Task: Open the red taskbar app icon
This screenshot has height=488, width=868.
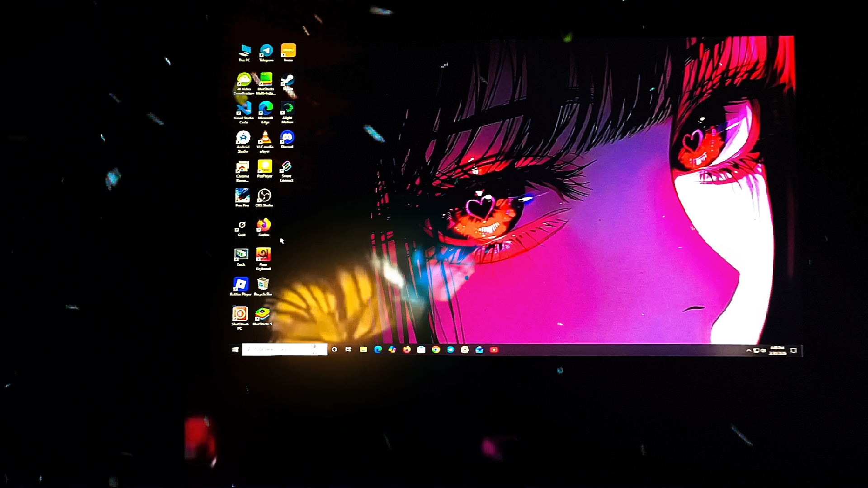Action: pos(494,349)
